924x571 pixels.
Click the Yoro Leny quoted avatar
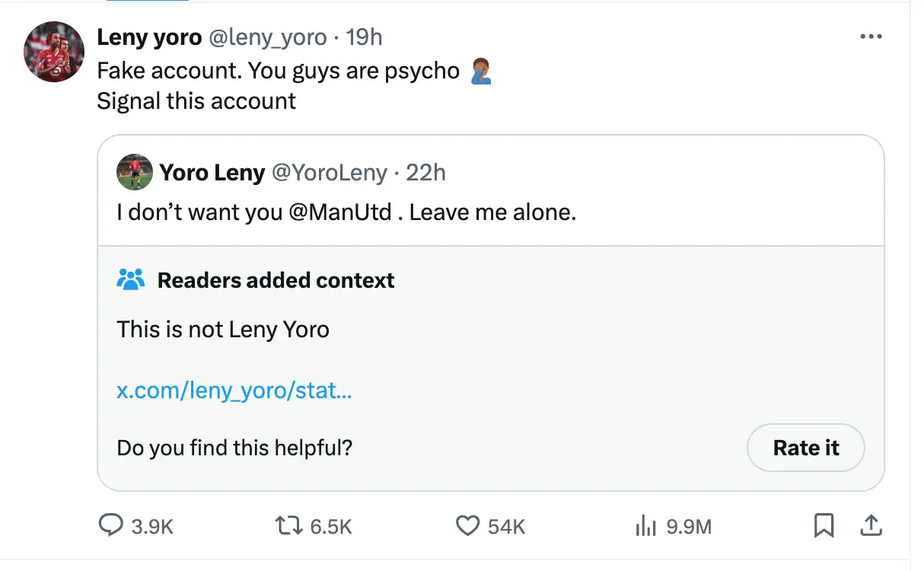pyautogui.click(x=135, y=173)
